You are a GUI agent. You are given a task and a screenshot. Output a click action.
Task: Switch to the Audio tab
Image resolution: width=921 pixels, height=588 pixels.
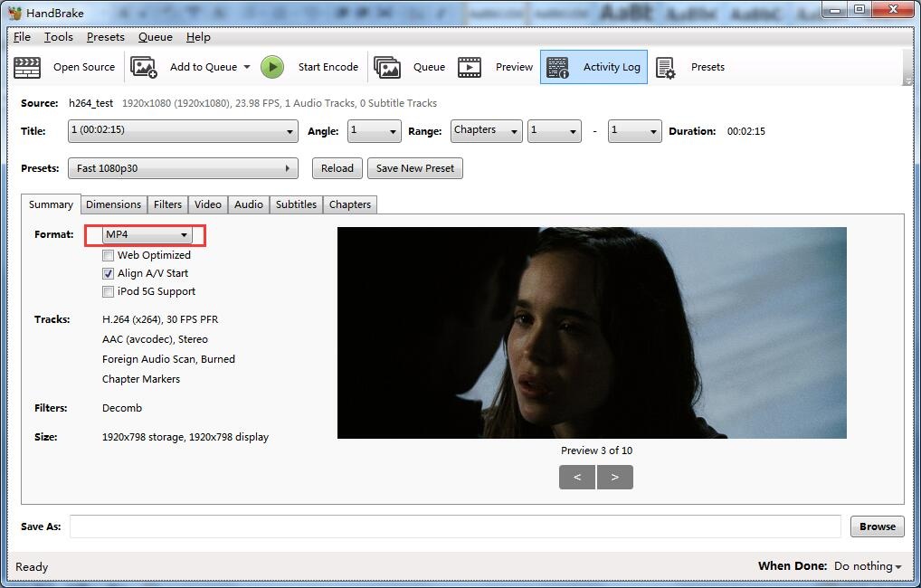(249, 204)
